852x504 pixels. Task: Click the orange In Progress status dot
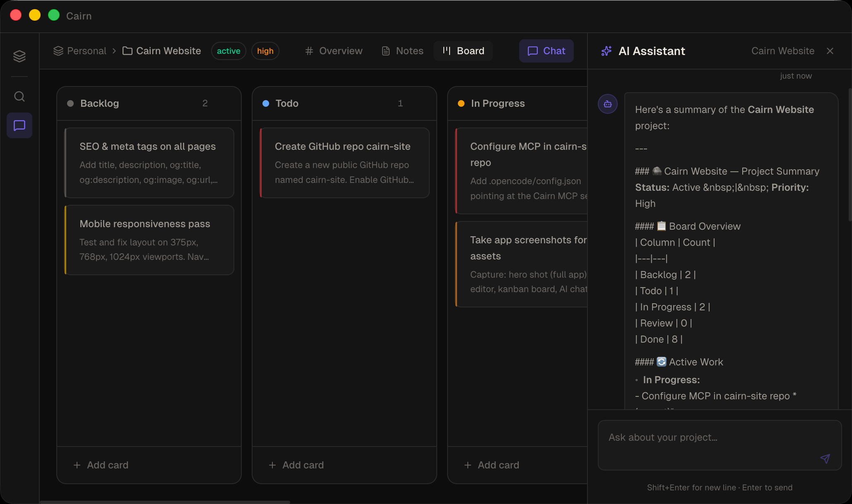[461, 103]
